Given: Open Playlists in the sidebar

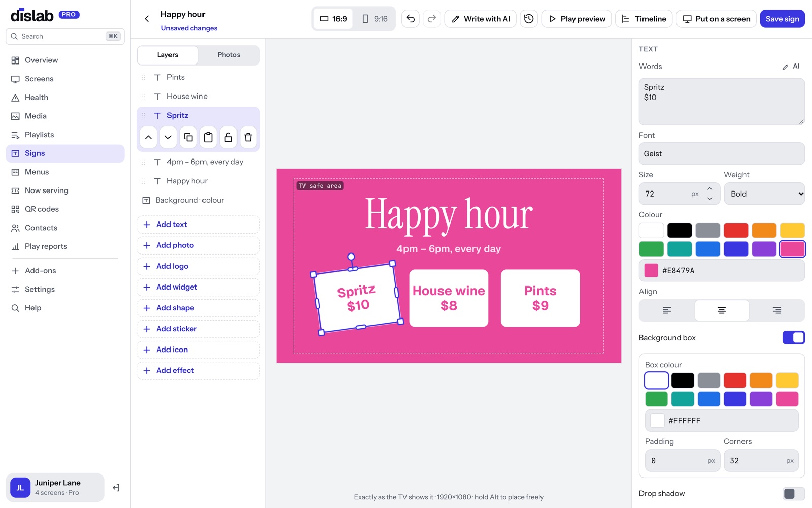Looking at the screenshot, I should tap(65, 135).
